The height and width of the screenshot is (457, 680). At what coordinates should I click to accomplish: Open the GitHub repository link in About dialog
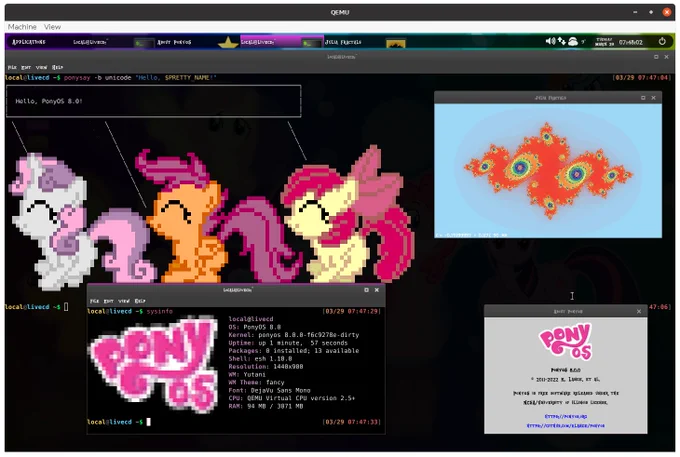(566, 426)
